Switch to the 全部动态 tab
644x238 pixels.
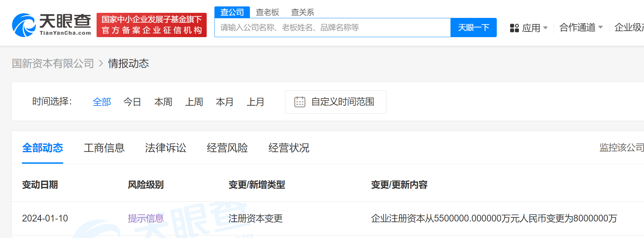tap(43, 148)
